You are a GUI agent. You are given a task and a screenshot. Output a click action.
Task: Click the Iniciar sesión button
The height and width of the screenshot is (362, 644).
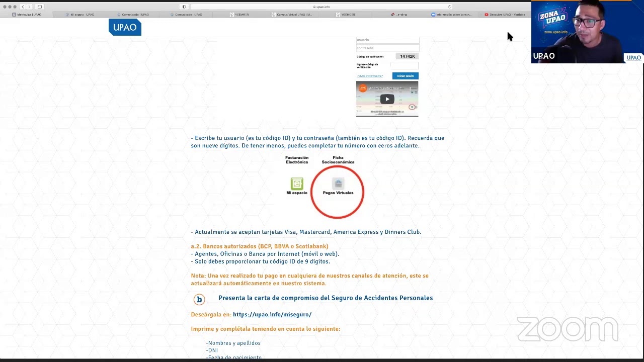tap(405, 76)
